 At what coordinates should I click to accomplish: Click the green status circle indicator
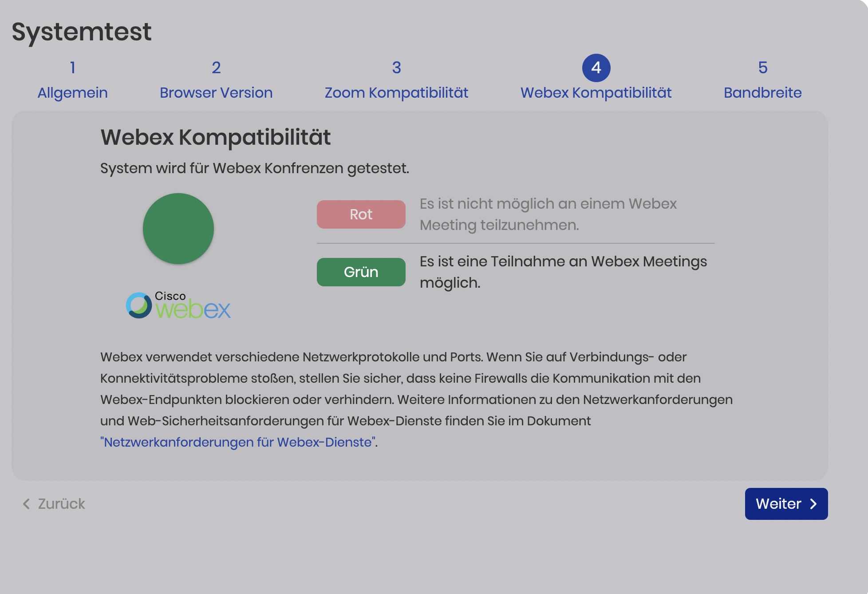178,229
